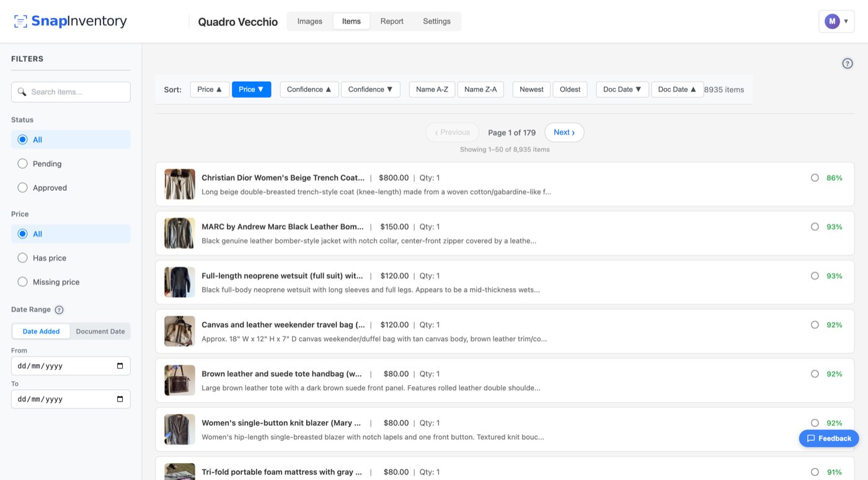This screenshot has width=868, height=480.
Task: Select the Document Date range tab
Action: click(x=100, y=331)
